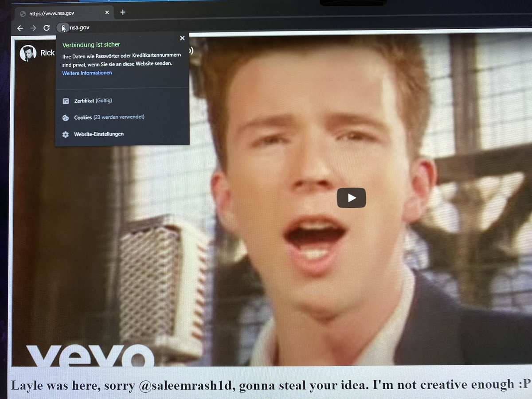Screen dimensions: 532x399
Task: Click the Verbindung ist sicher heading
Action: [x=91, y=45]
